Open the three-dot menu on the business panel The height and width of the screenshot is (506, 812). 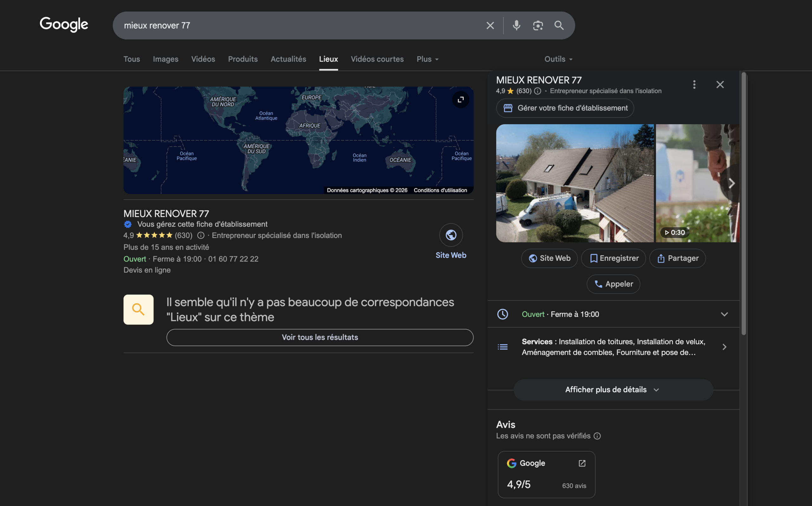pyautogui.click(x=694, y=84)
